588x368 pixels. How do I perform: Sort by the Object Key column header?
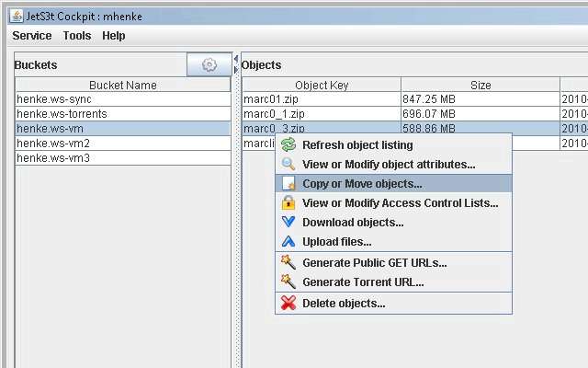[322, 85]
